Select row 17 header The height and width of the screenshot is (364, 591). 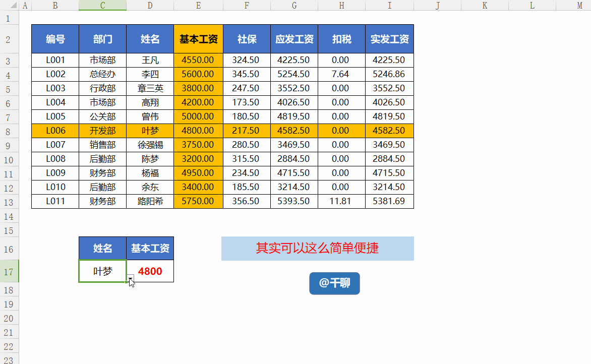tap(9, 271)
